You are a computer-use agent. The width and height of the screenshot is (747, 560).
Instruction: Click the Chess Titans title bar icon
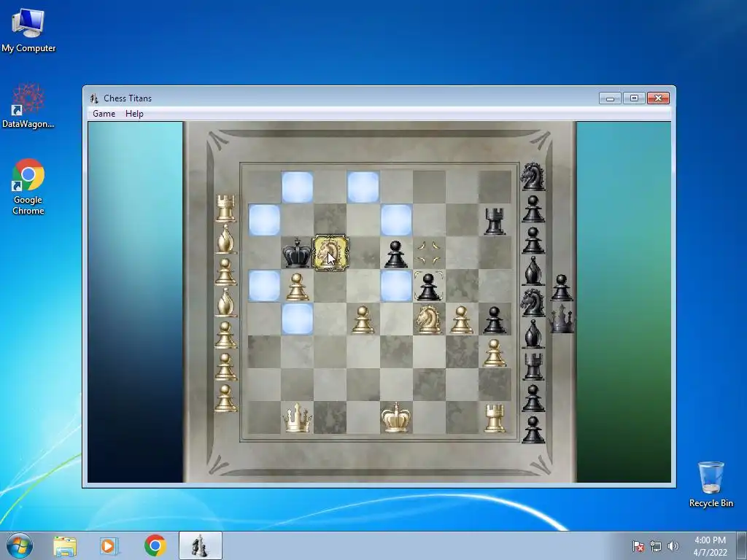point(94,98)
